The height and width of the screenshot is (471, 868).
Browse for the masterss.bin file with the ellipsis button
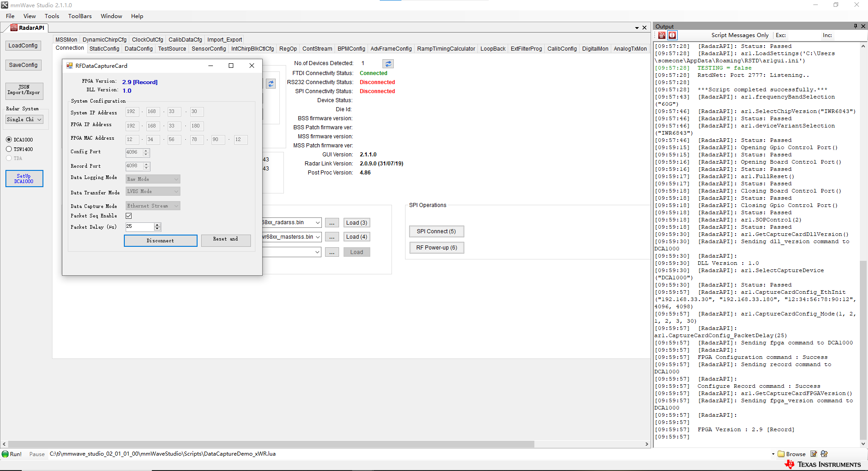pyautogui.click(x=332, y=237)
